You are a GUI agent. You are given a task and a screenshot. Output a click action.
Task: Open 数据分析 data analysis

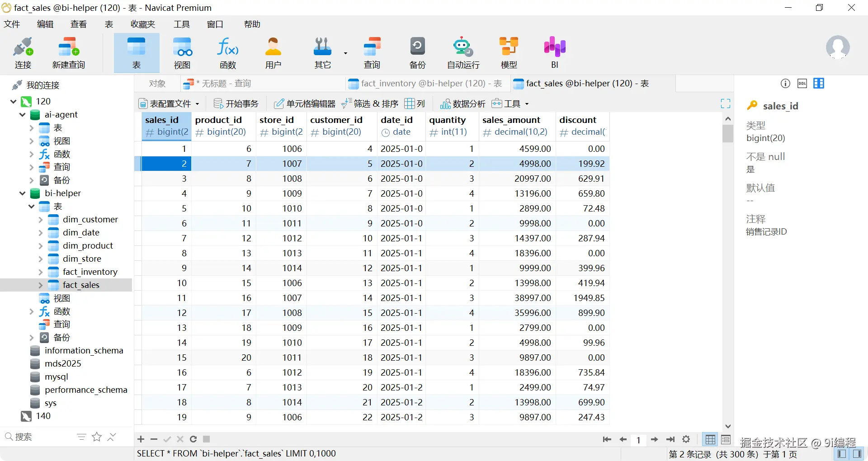point(463,103)
